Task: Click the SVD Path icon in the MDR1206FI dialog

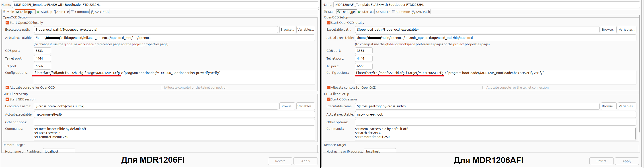Action: 92,12
